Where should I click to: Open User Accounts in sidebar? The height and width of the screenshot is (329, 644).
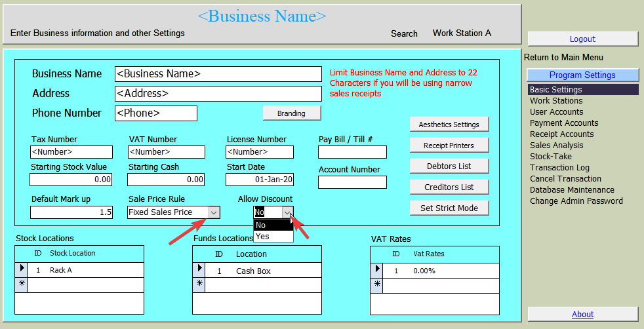(556, 112)
